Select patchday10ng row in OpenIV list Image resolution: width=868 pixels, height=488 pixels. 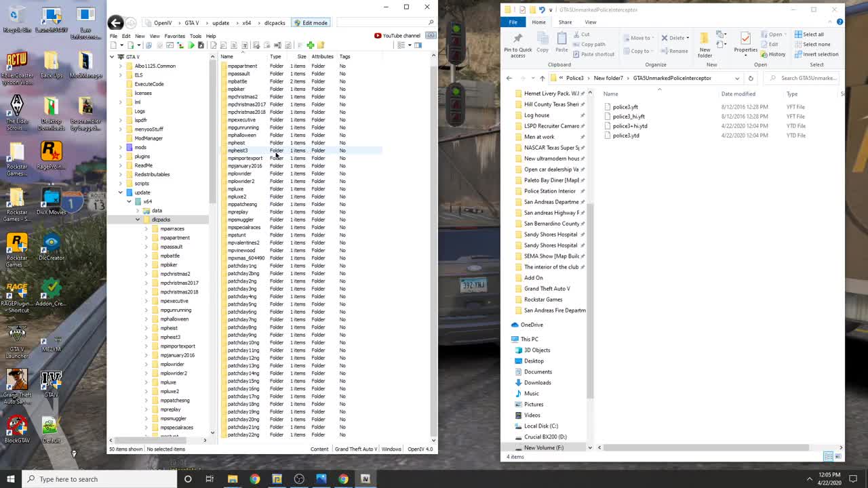coord(300,342)
